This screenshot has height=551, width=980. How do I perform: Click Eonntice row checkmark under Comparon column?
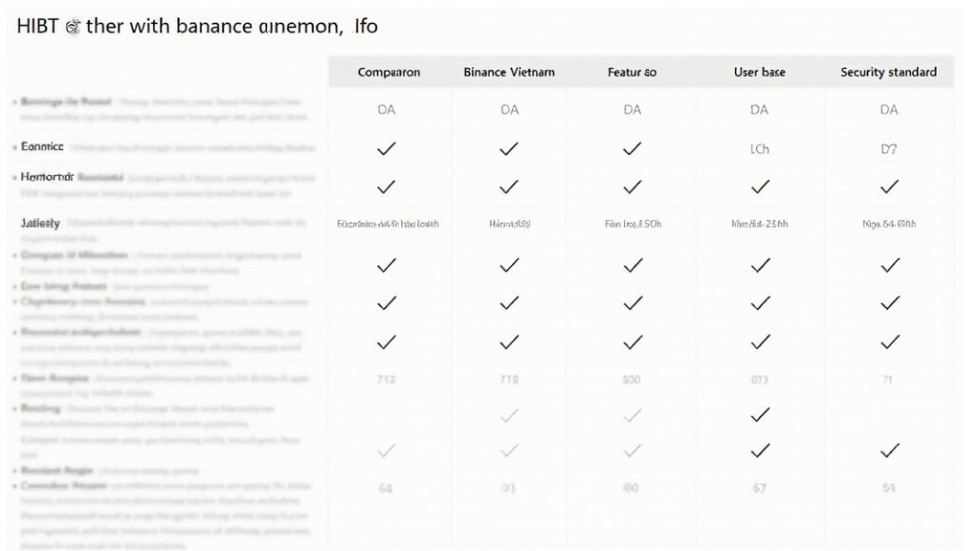tap(387, 148)
